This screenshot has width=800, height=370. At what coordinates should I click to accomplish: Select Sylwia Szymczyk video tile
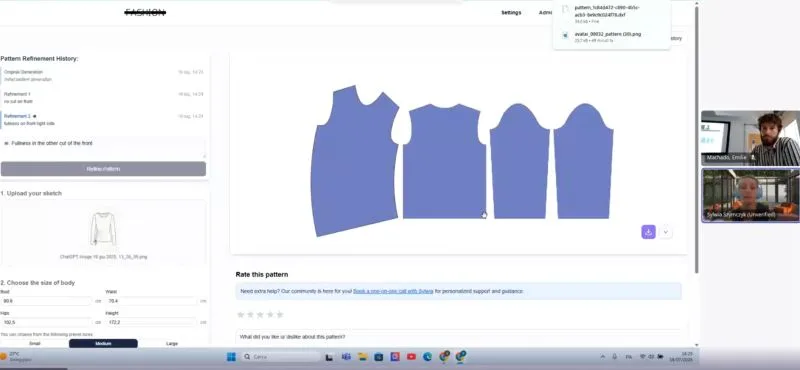pos(750,195)
